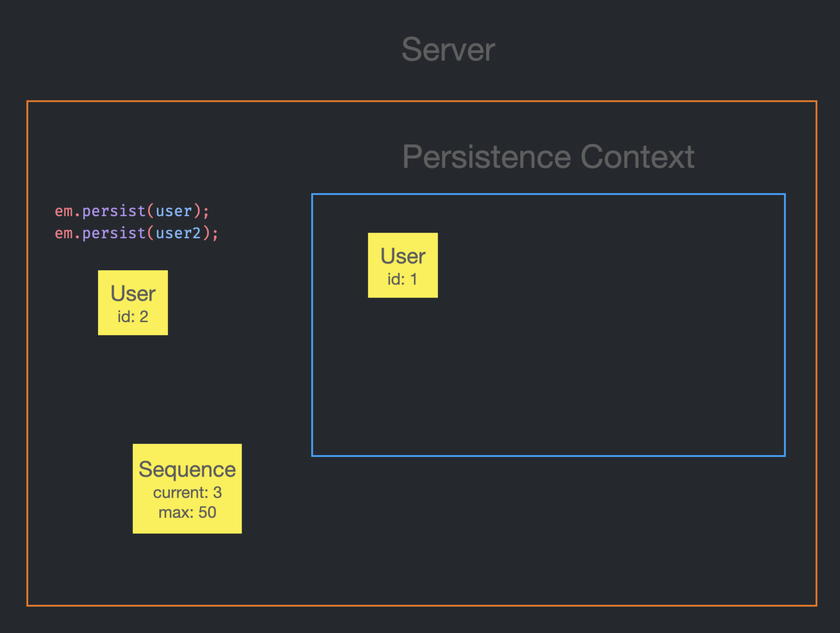This screenshot has width=840, height=633.
Task: Click the "id: 2" label
Action: click(133, 316)
